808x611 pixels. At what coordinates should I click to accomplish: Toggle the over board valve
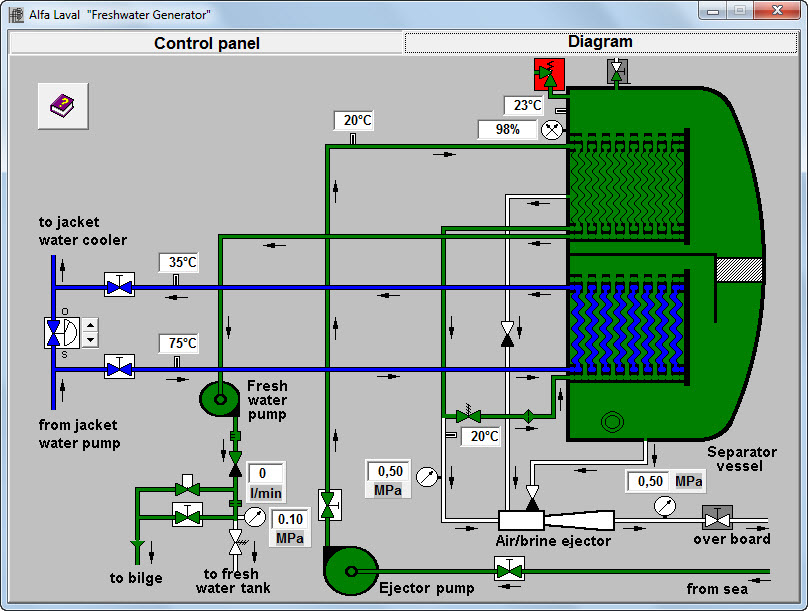click(x=717, y=519)
